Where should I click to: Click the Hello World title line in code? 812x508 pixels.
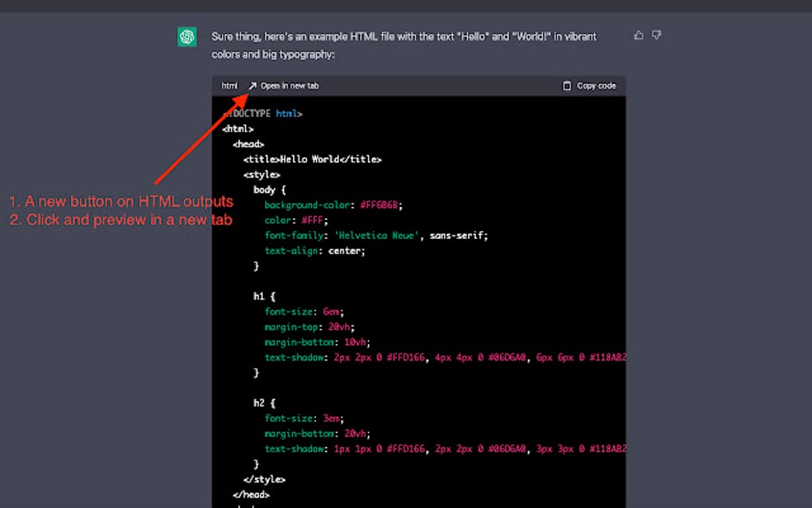coord(313,158)
